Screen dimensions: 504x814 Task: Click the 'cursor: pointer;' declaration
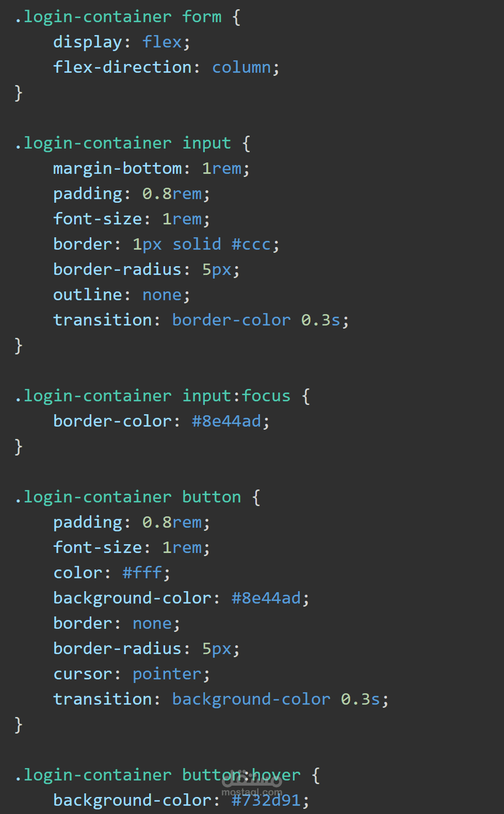tap(132, 674)
